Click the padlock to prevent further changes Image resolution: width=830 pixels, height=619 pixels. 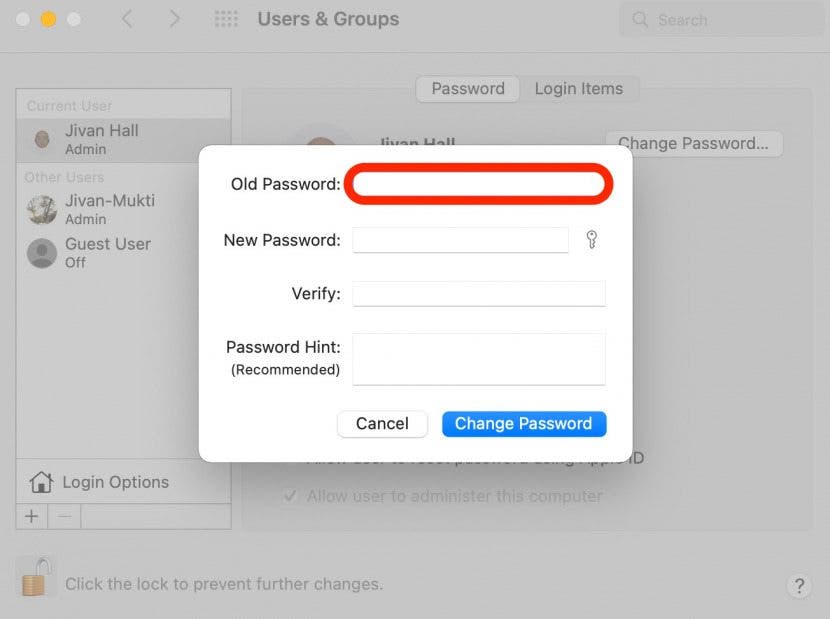point(36,579)
